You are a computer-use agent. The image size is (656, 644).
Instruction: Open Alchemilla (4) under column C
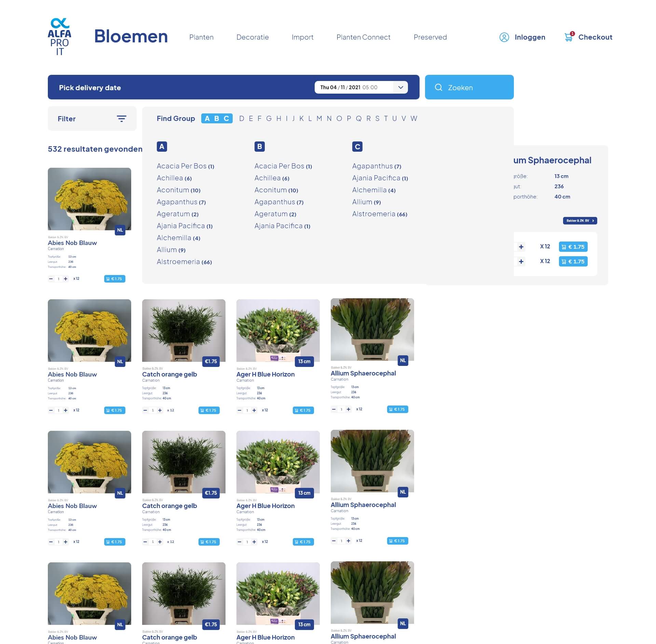pyautogui.click(x=374, y=190)
